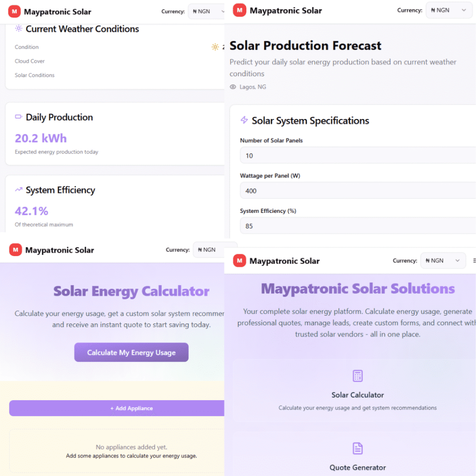The image size is (476, 476).
Task: Select the battery icon next to Daily Production
Action: 18,117
